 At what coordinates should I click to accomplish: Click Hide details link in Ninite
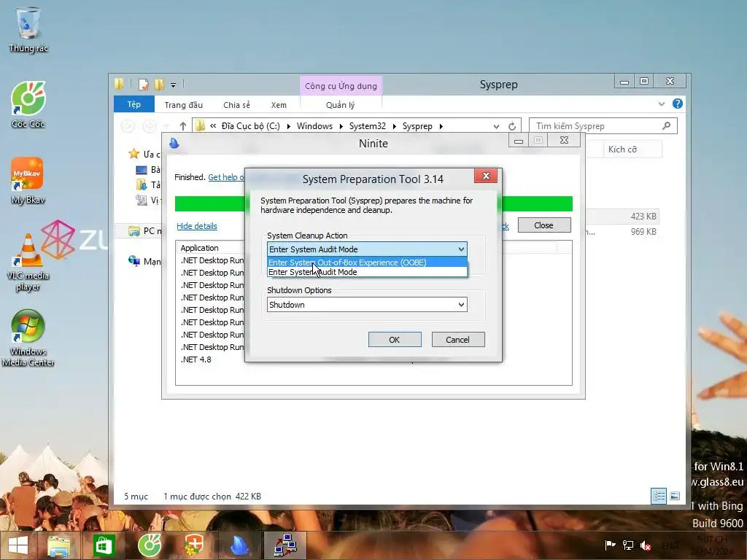pyautogui.click(x=197, y=226)
